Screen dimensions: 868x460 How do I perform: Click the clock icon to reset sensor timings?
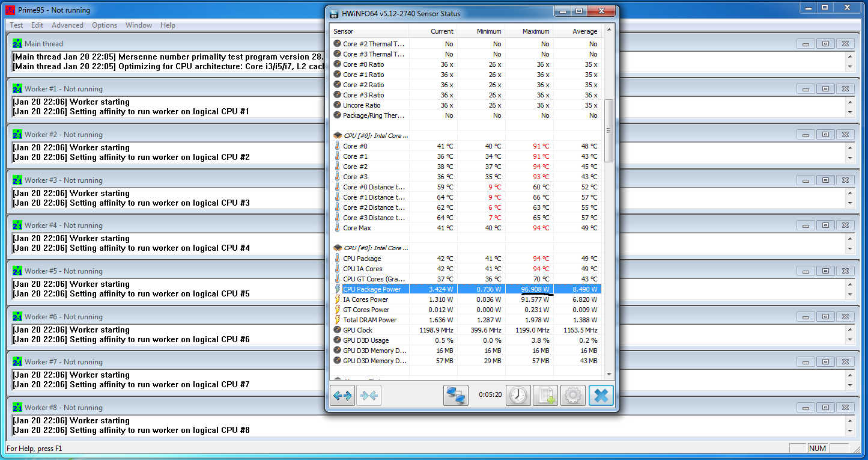click(518, 396)
